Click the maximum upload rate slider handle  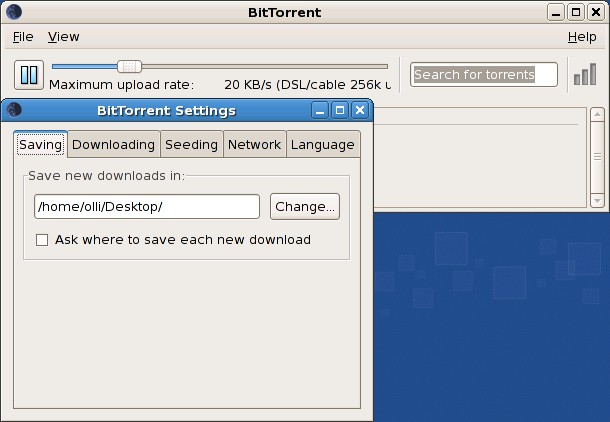(x=130, y=67)
